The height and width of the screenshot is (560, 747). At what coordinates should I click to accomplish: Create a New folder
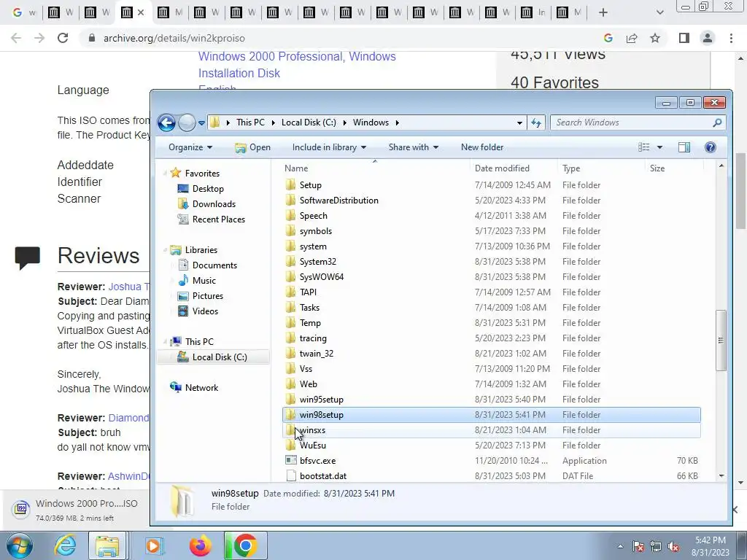tap(482, 147)
